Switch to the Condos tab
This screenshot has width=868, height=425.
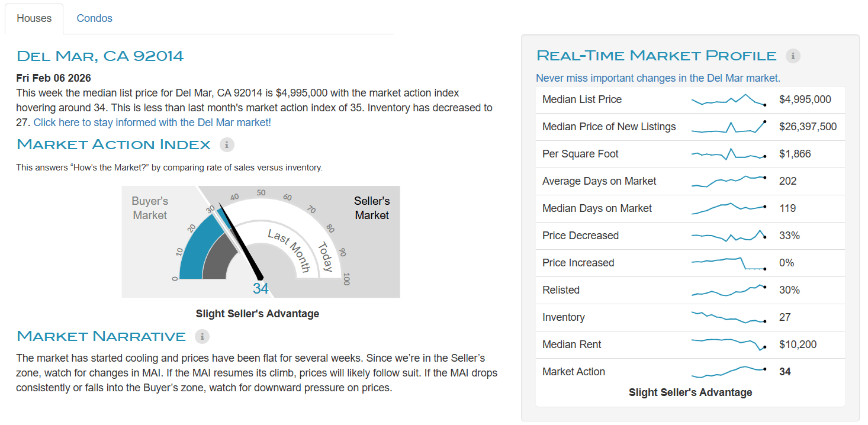pos(94,18)
